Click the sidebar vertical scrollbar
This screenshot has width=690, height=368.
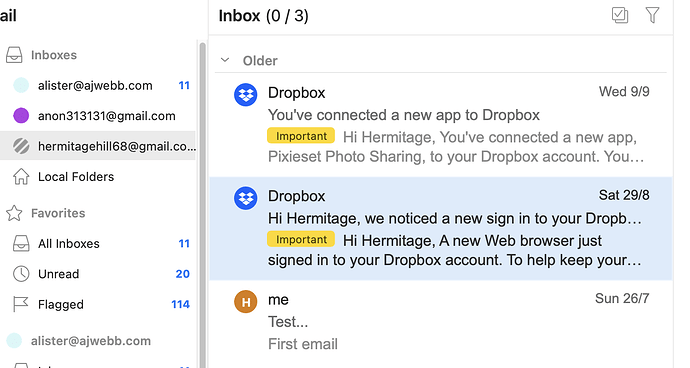[202, 205]
